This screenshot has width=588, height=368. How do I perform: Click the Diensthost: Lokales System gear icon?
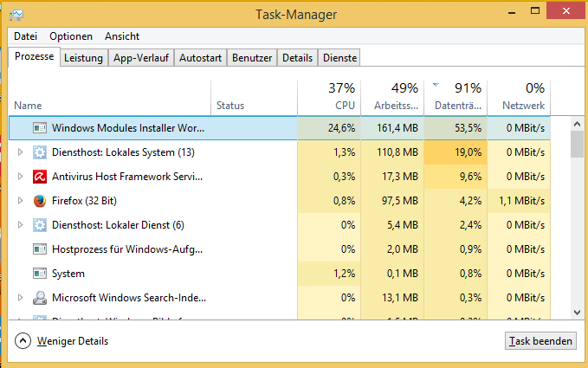39,152
